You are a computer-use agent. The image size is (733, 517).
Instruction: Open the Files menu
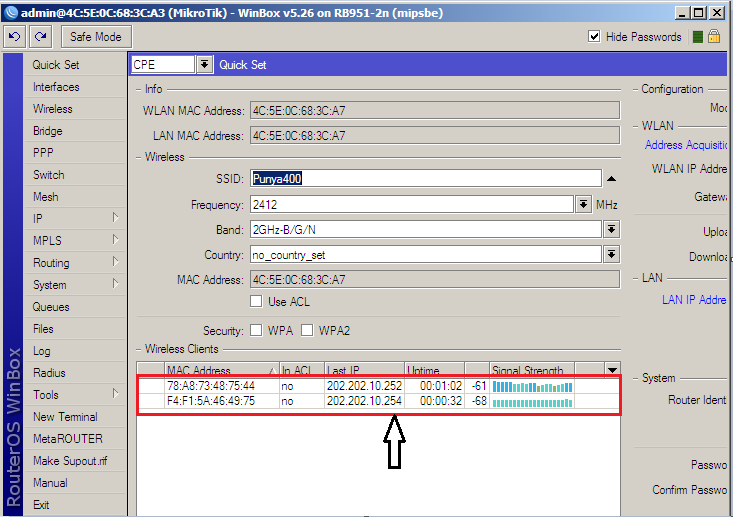tap(75, 329)
